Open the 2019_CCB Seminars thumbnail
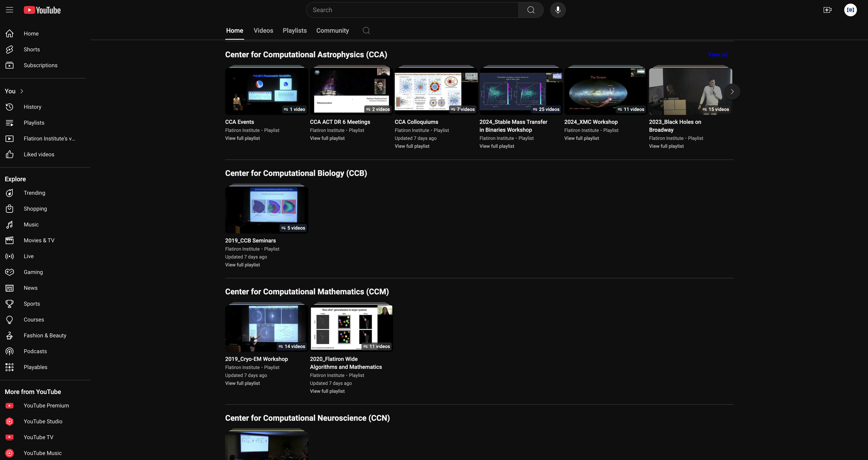Image resolution: width=868 pixels, height=460 pixels. pos(266,210)
